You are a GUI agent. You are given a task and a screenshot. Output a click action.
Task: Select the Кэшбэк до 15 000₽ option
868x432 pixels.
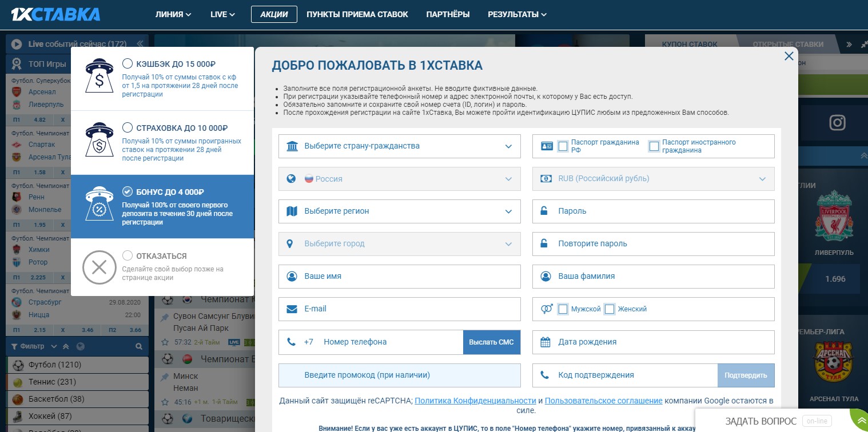pos(127,64)
